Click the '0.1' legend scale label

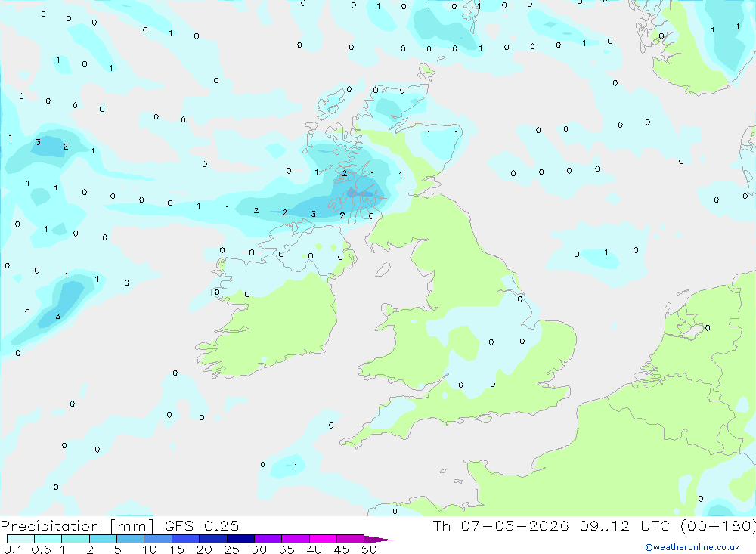pyautogui.click(x=13, y=549)
